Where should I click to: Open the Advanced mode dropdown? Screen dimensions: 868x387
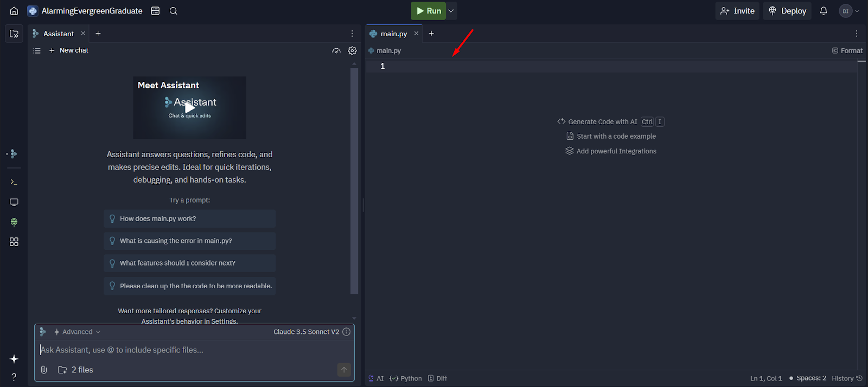[x=76, y=332]
